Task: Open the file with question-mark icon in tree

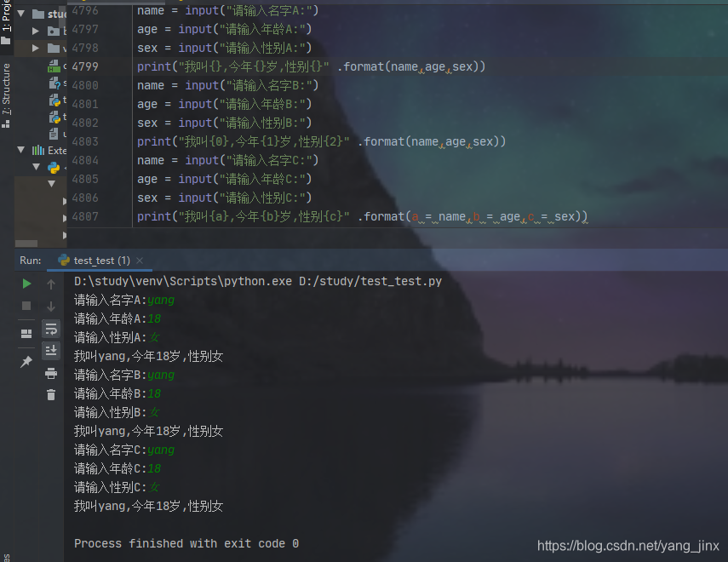Action: click(54, 83)
